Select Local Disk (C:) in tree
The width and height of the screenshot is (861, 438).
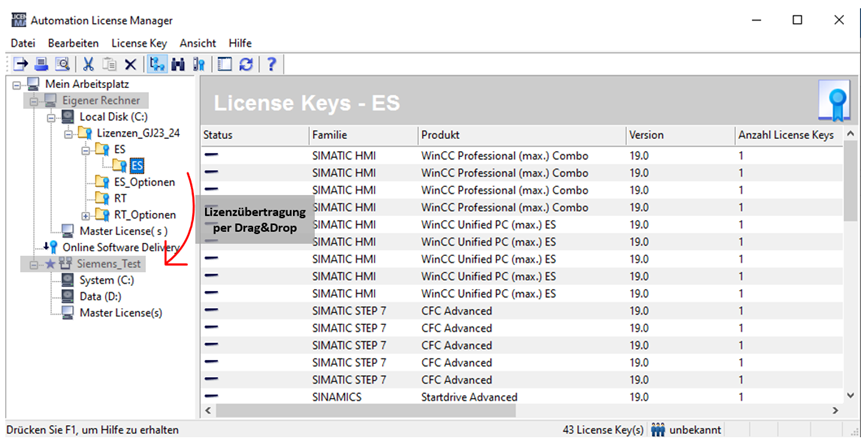pyautogui.click(x=113, y=117)
